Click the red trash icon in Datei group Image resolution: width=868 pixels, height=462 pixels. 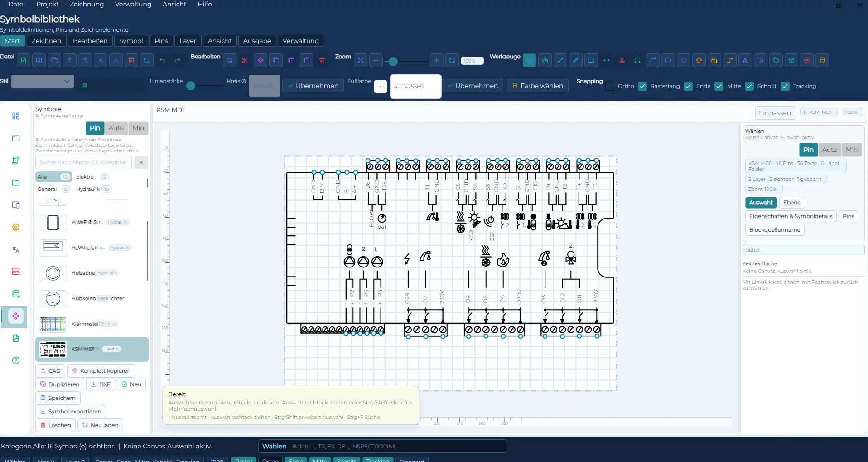(131, 60)
